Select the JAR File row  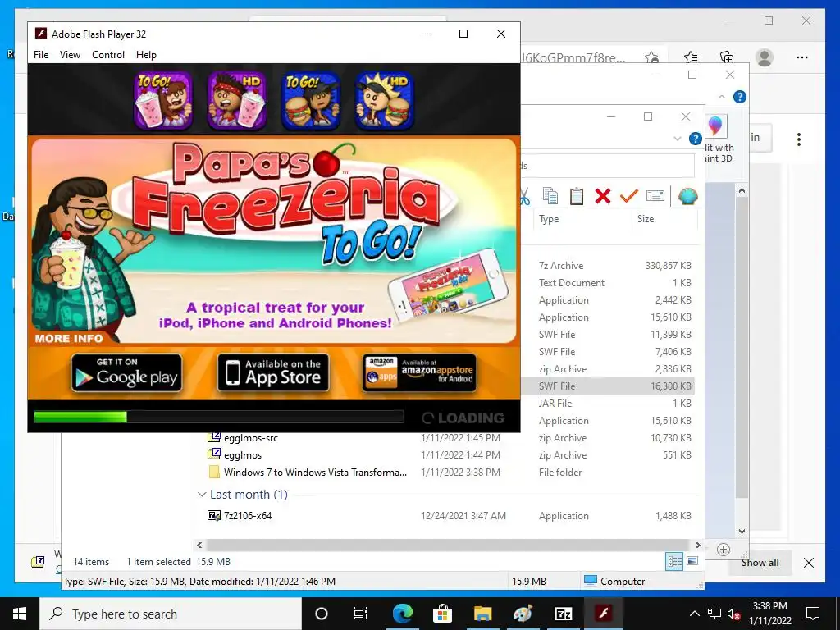607,404
